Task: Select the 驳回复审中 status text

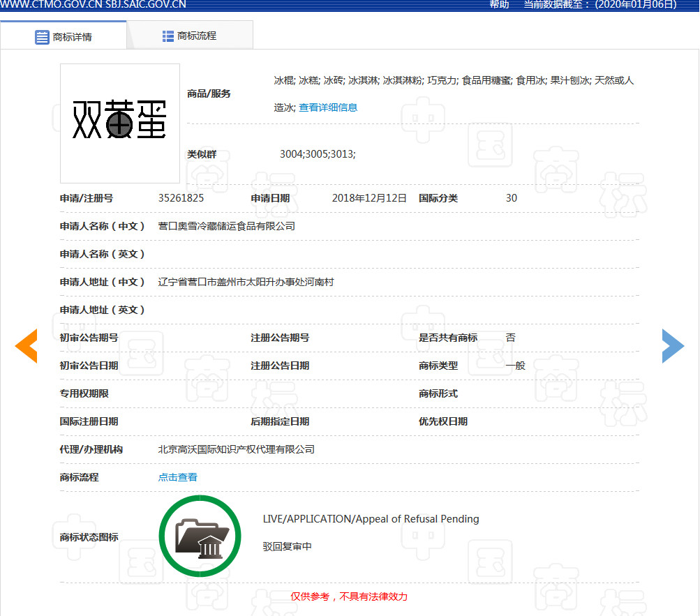Action: (x=287, y=546)
